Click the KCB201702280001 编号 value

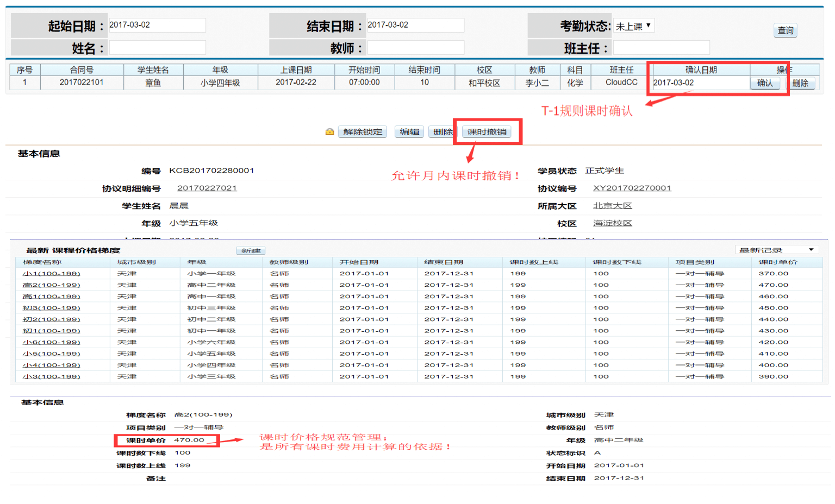[x=211, y=171]
